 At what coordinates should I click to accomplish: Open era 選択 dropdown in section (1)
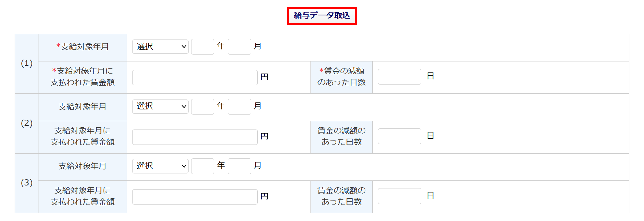[160, 47]
